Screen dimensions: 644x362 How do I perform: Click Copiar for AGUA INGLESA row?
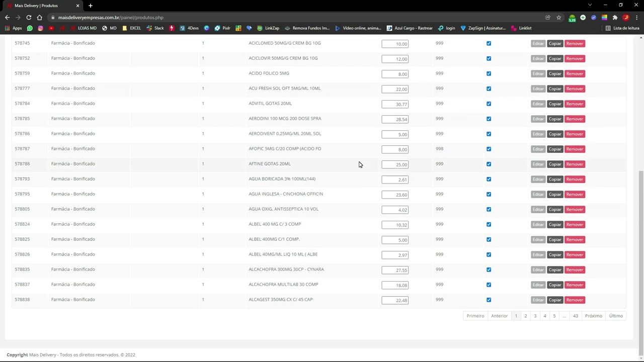pyautogui.click(x=554, y=194)
